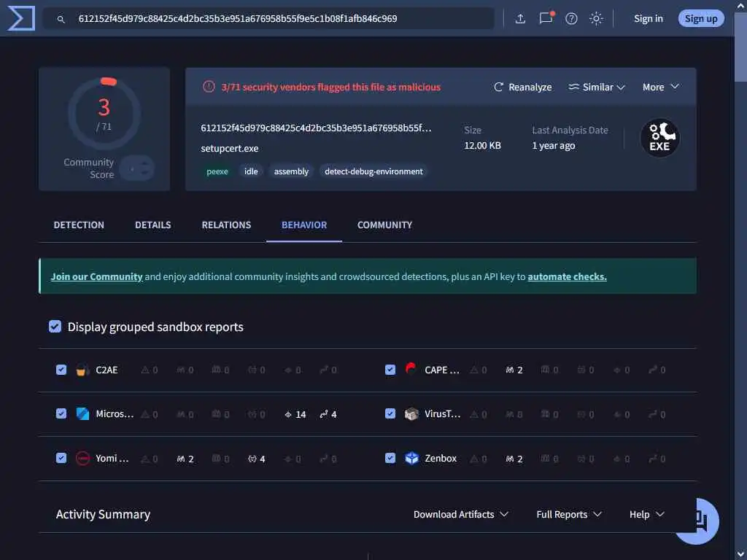The height and width of the screenshot is (560, 747).
Task: Click the 12.00 KB size value
Action: point(483,146)
